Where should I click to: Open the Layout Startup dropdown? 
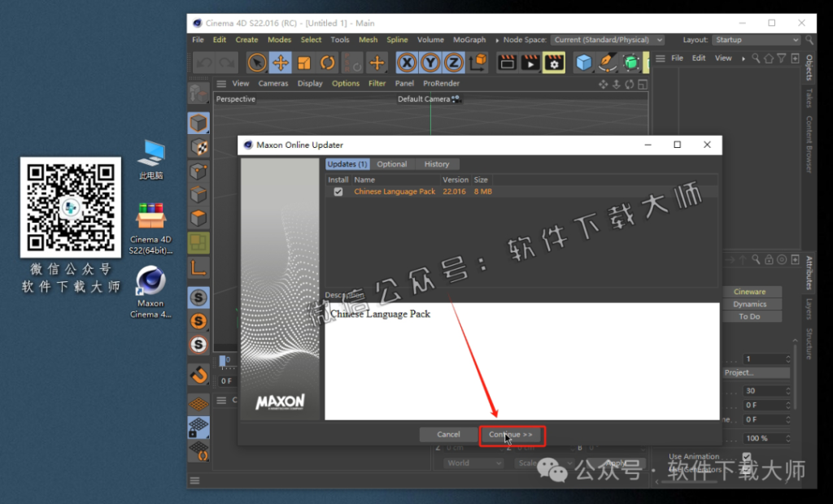click(756, 40)
